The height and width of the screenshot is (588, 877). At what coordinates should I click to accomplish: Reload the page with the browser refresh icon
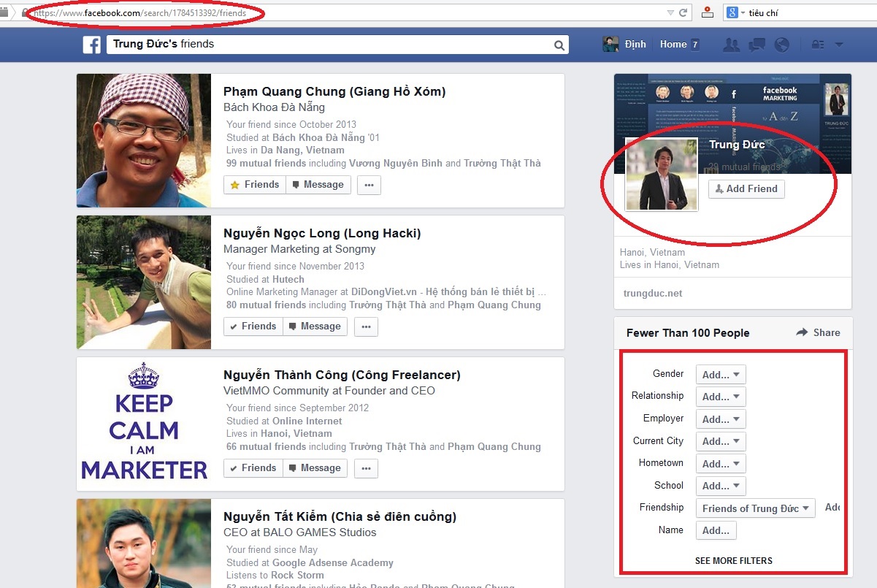pyautogui.click(x=683, y=12)
